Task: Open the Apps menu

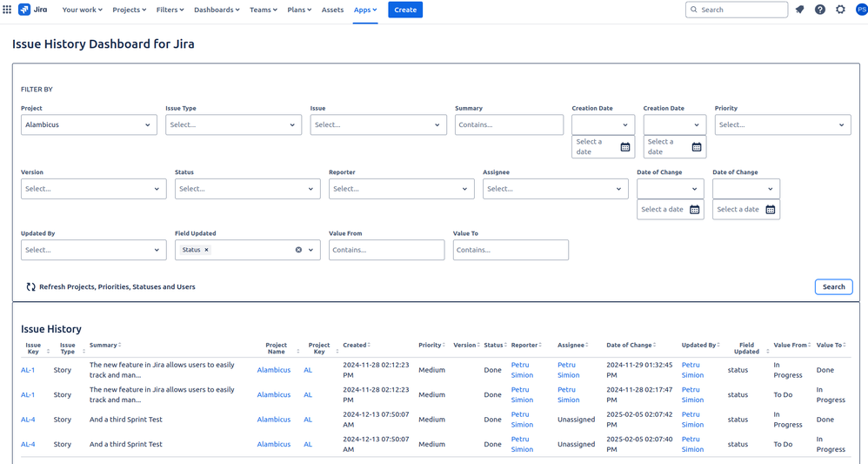Action: coord(365,10)
